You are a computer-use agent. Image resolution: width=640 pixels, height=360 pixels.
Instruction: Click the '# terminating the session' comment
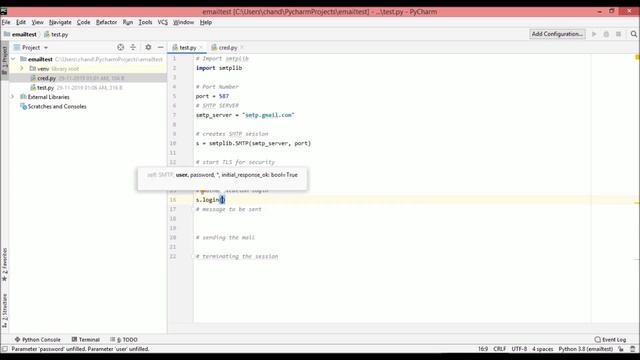[x=237, y=256]
